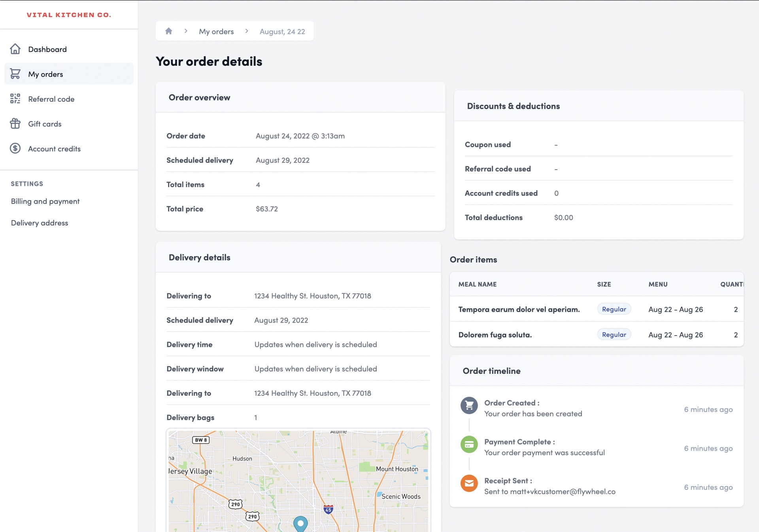Viewport: 759px width, 532px height.
Task: Open Dashboard via the home icon
Action: pos(15,49)
